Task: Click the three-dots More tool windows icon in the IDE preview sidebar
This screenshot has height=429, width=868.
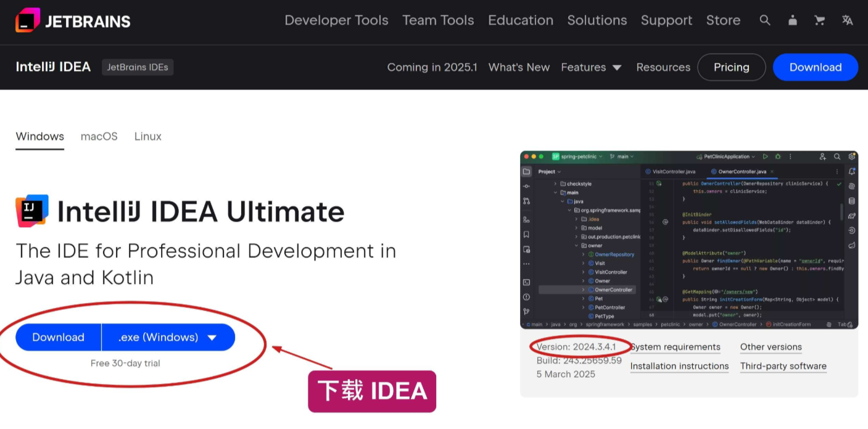Action: pos(526,264)
